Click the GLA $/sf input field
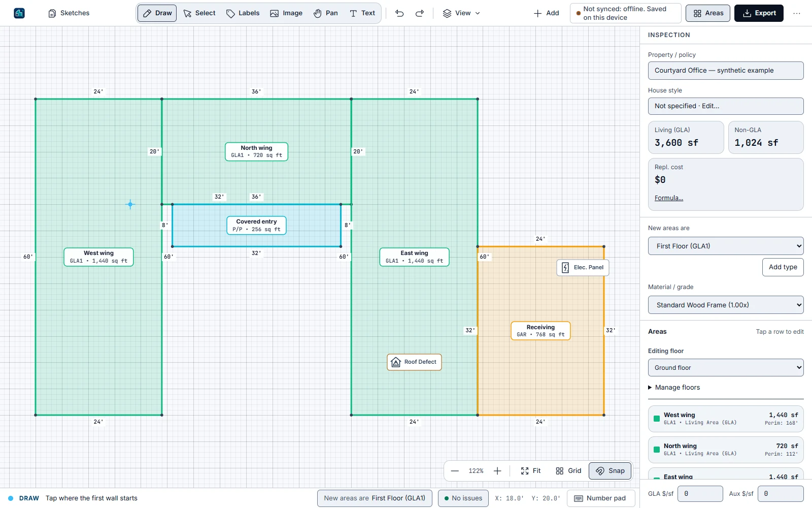 click(x=700, y=494)
